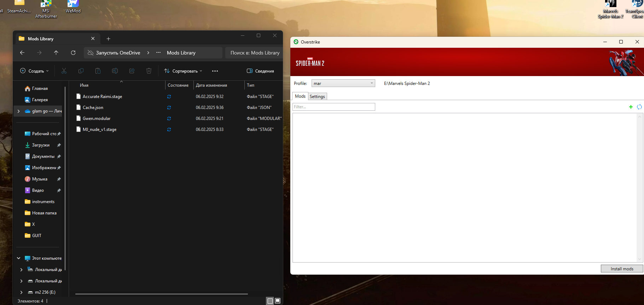Expand the Сортировать sort dropdown
Screen dimensions: 644x305
click(x=183, y=71)
